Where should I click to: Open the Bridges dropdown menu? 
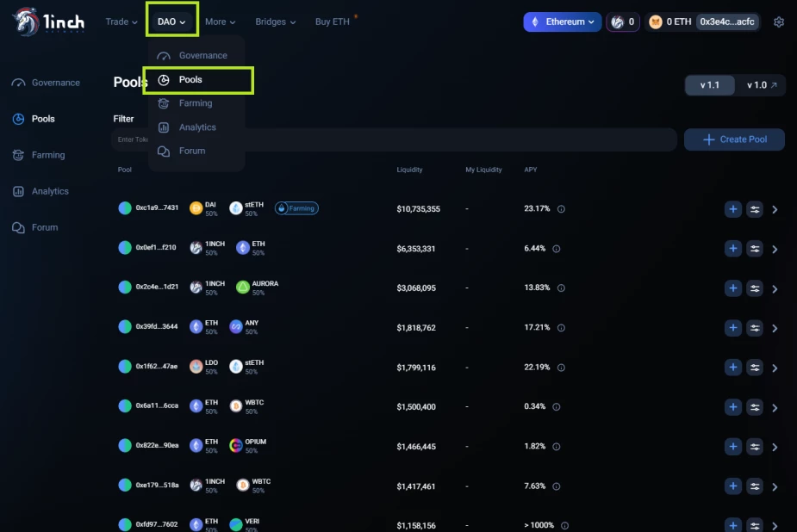click(x=275, y=22)
